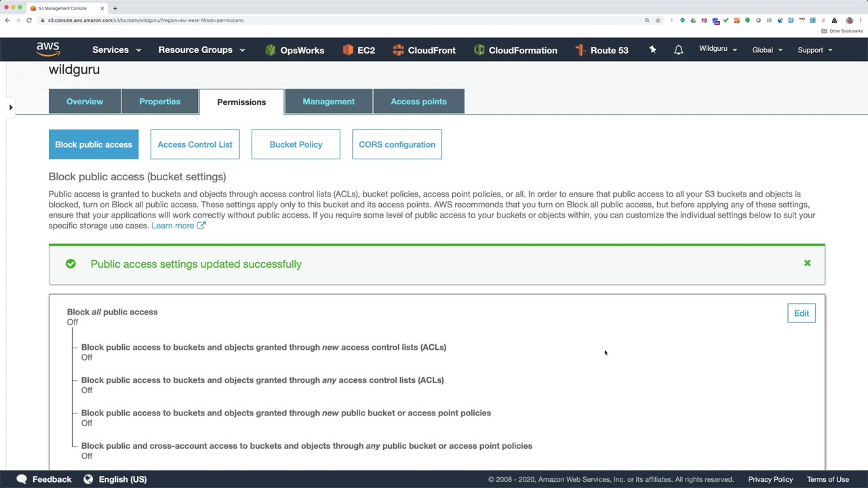Follow the Learn more link
Image resolution: width=868 pixels, height=488 pixels.
point(173,225)
